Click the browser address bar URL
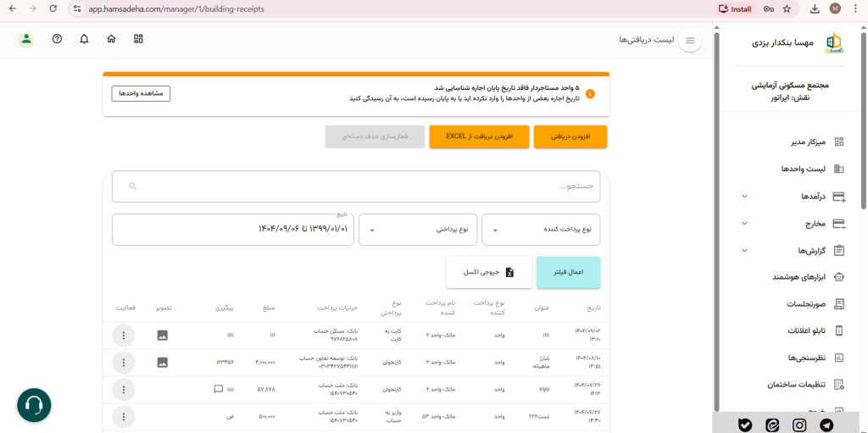The height and width of the screenshot is (433, 868). (x=176, y=8)
